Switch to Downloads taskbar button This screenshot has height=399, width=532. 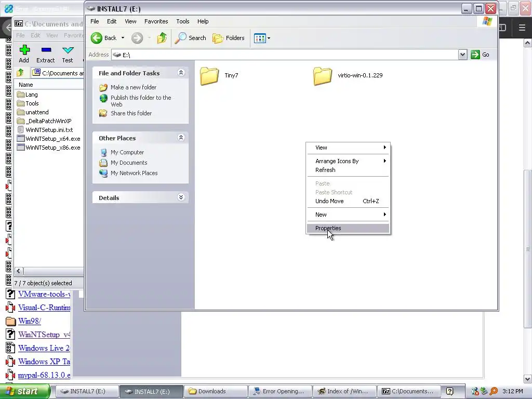[x=216, y=392]
